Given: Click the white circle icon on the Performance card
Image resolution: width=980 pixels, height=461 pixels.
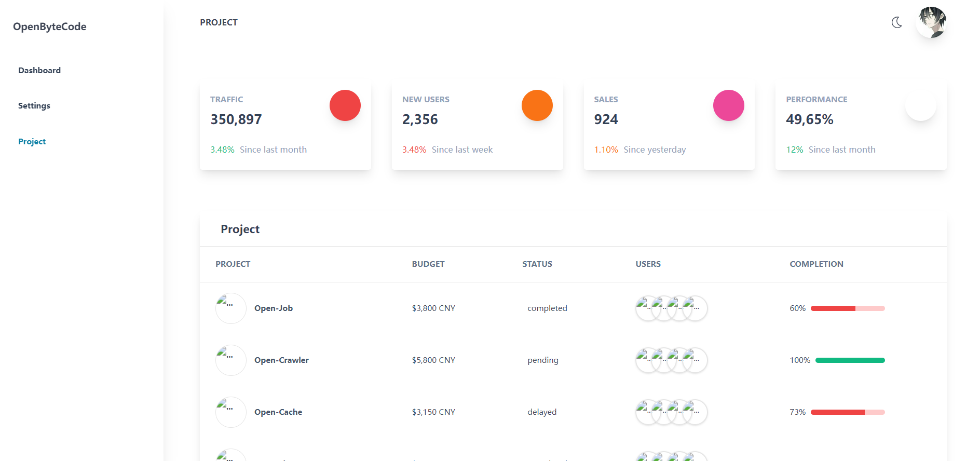Looking at the screenshot, I should click(921, 105).
